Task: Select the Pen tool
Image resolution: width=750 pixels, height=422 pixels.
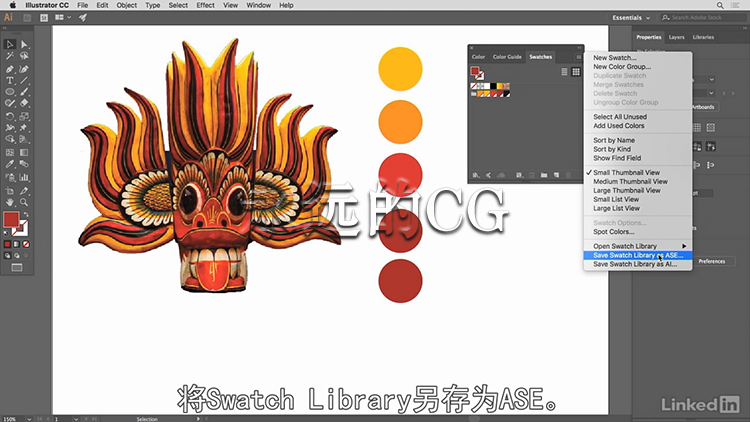Action: [10, 69]
